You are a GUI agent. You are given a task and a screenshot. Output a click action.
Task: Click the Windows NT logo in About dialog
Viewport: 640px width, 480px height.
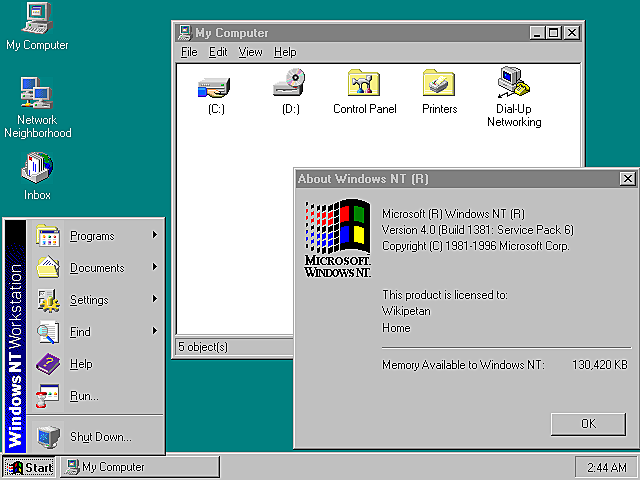[x=338, y=238]
